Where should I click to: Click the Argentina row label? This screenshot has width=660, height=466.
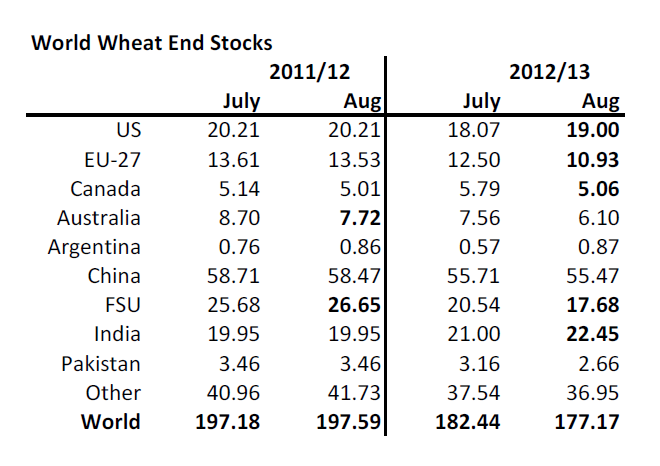(94, 247)
